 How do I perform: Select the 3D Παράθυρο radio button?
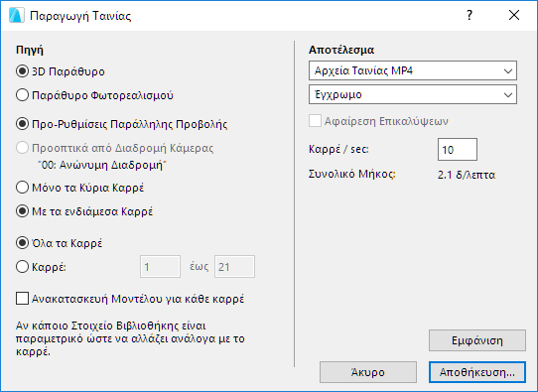click(22, 71)
